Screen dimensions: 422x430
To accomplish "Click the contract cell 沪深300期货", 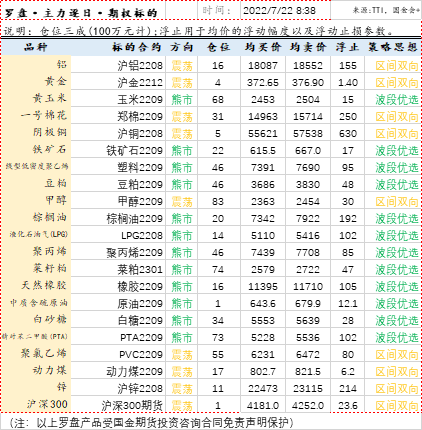I will (x=132, y=406).
